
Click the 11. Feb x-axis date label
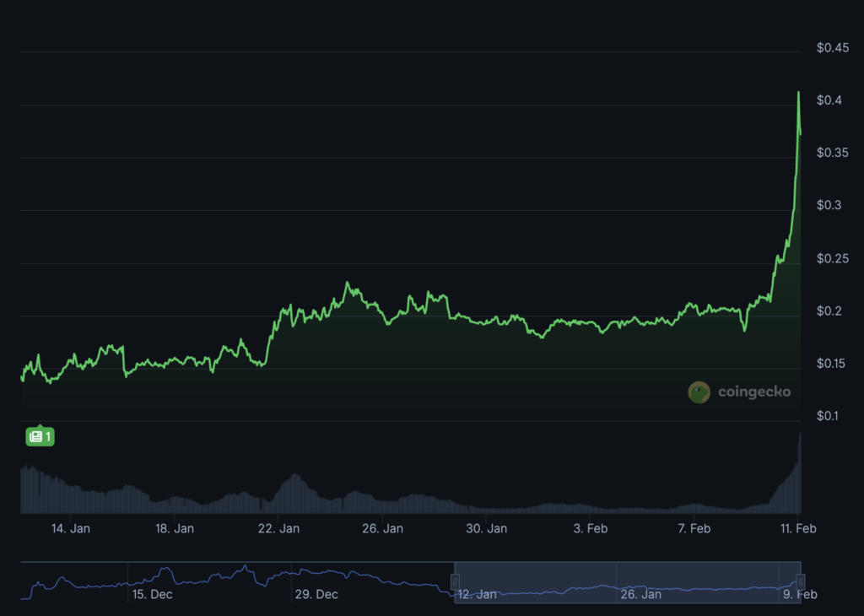pyautogui.click(x=797, y=529)
